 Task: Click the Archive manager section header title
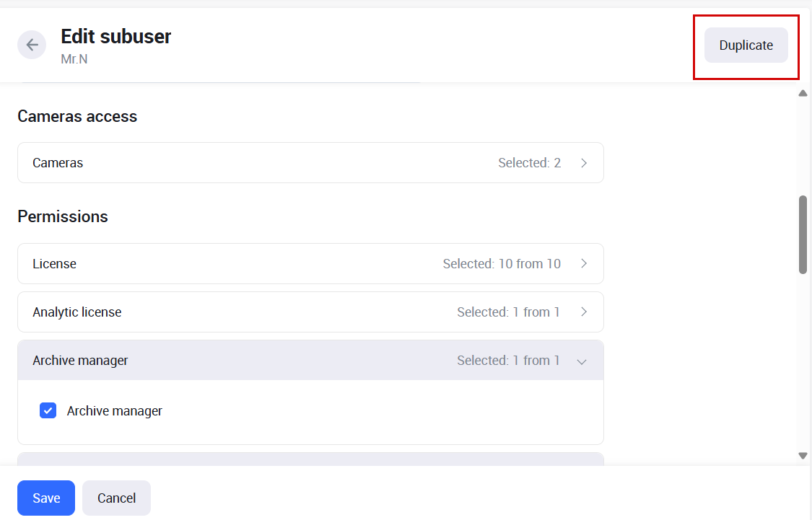(x=80, y=361)
